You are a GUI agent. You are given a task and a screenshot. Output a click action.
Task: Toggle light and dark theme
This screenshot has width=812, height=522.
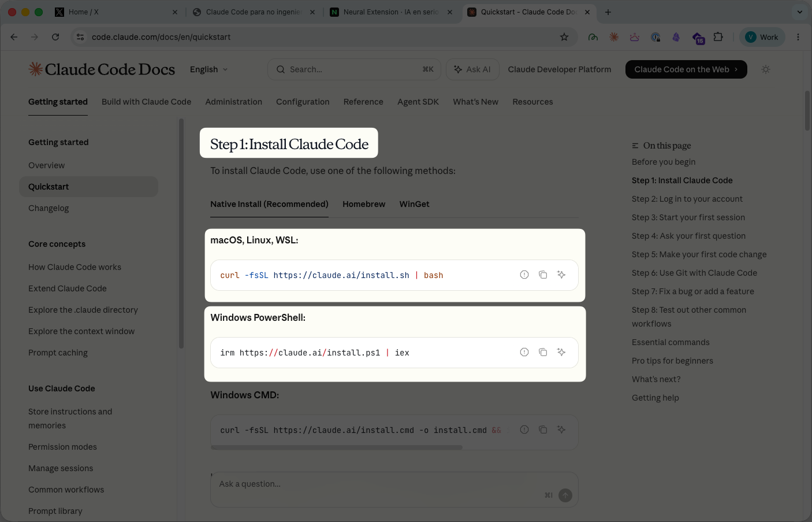[x=766, y=69]
